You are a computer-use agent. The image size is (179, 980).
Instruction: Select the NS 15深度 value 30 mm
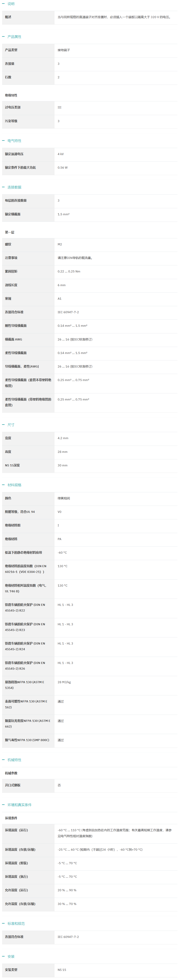pyautogui.click(x=63, y=465)
